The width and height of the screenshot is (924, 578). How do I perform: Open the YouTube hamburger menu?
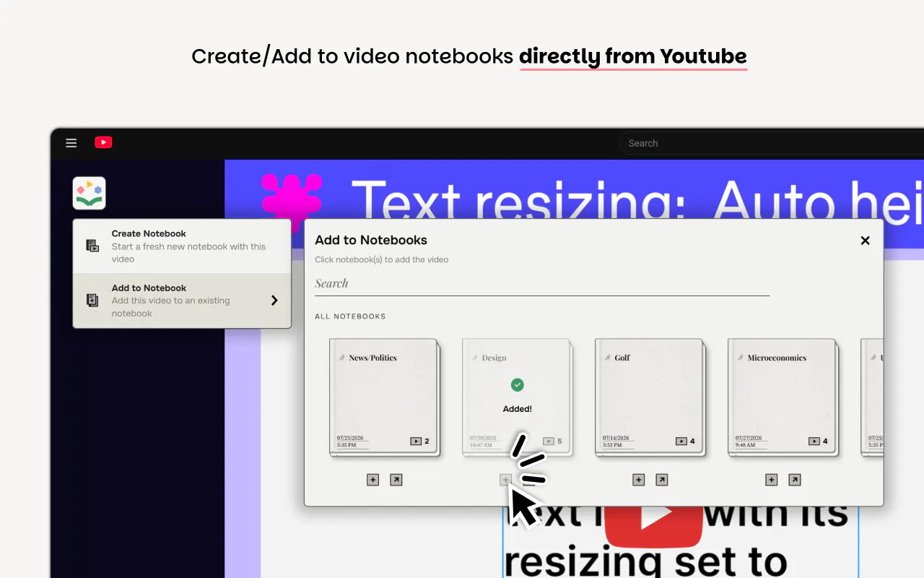[71, 143]
